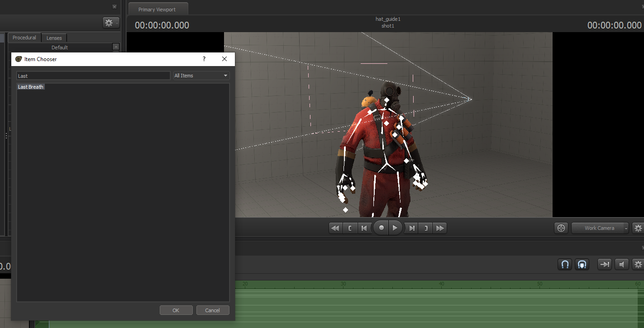Step forward one frame in viewport controls
Viewport: 644px width, 328px height.
[411, 228]
